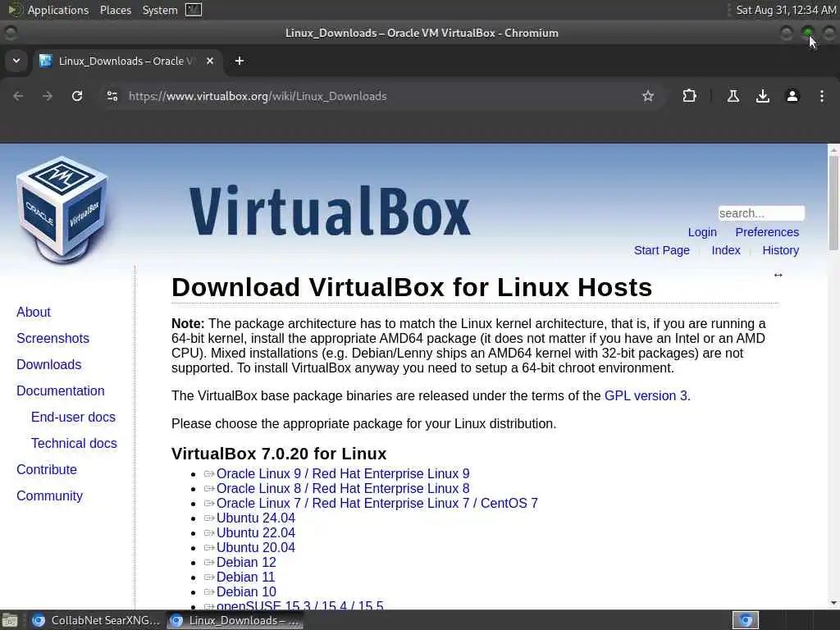Click the page width toggle arrow icon
The height and width of the screenshot is (630, 840).
point(778,275)
